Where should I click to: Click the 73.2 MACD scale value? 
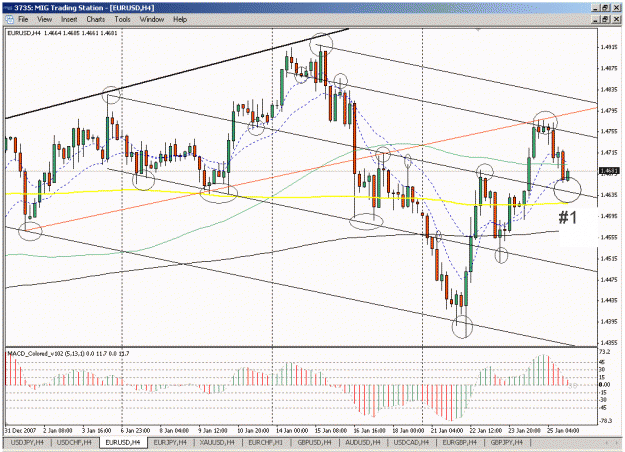[x=605, y=352]
